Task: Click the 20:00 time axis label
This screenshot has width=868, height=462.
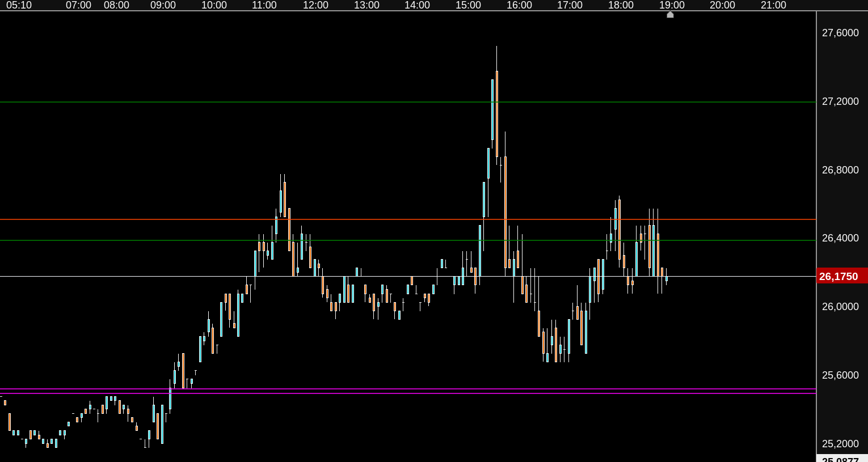Action: point(722,5)
